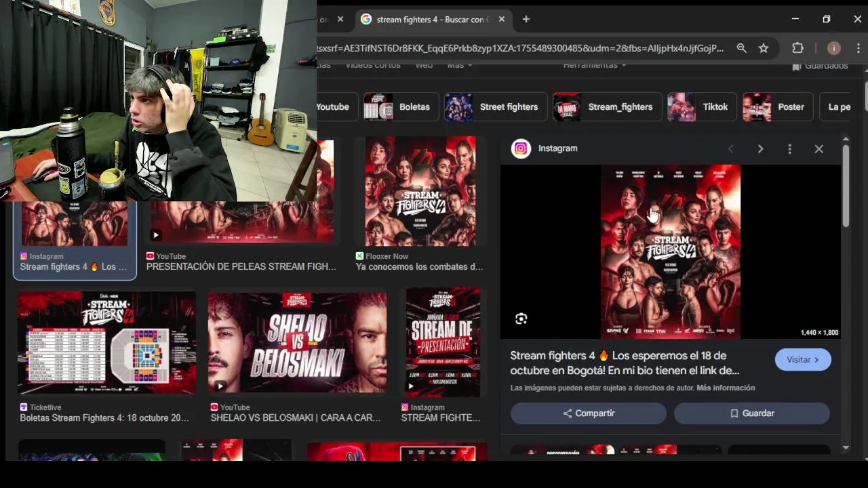This screenshot has height=488, width=868.
Task: Select the 'Youtube' suggestion chip
Action: point(334,107)
